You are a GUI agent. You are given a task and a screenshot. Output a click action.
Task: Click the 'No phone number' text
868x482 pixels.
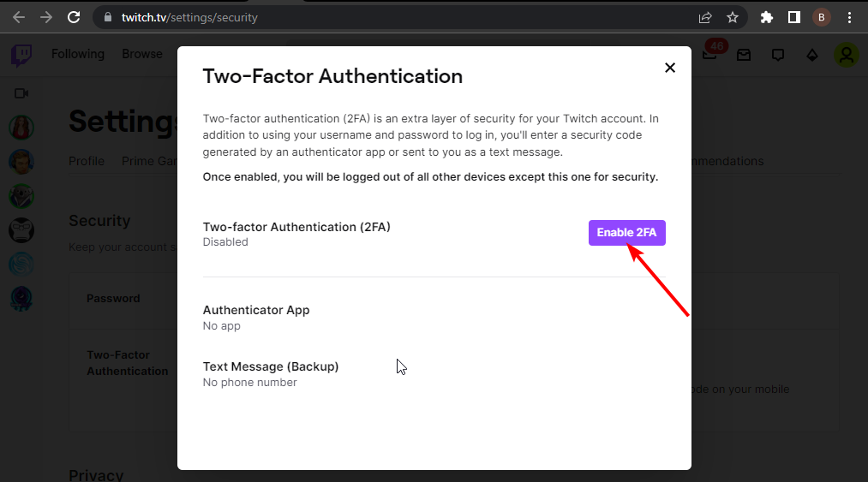coord(249,383)
